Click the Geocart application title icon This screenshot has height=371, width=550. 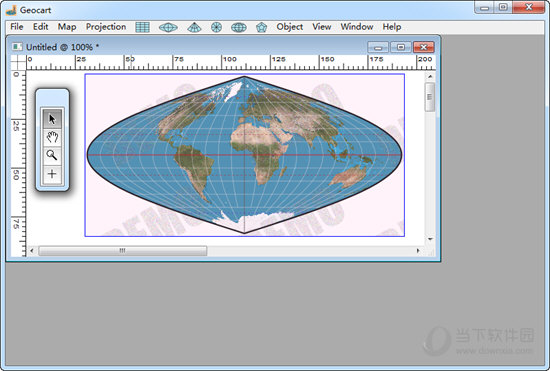pyautogui.click(x=11, y=10)
